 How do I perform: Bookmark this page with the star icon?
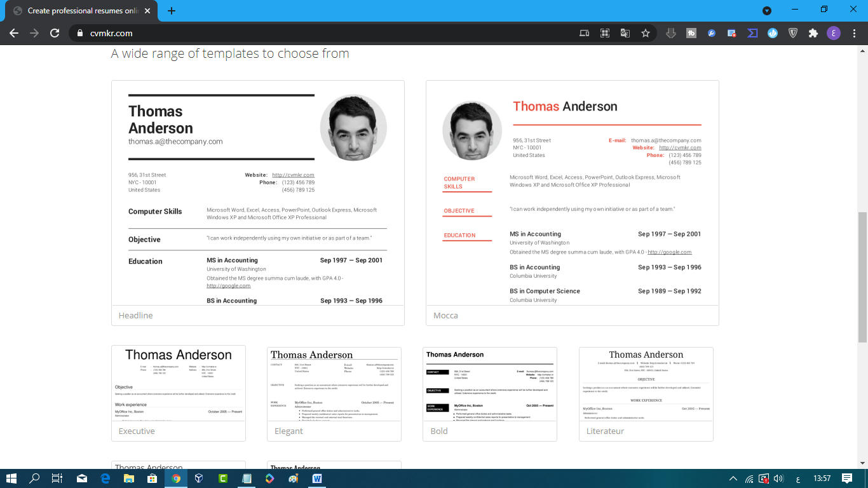pos(646,33)
